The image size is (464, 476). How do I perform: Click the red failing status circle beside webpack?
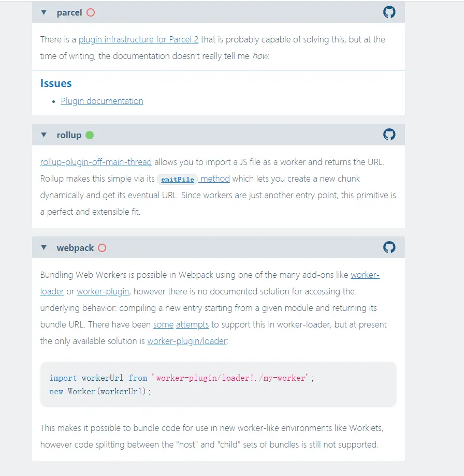click(x=102, y=248)
